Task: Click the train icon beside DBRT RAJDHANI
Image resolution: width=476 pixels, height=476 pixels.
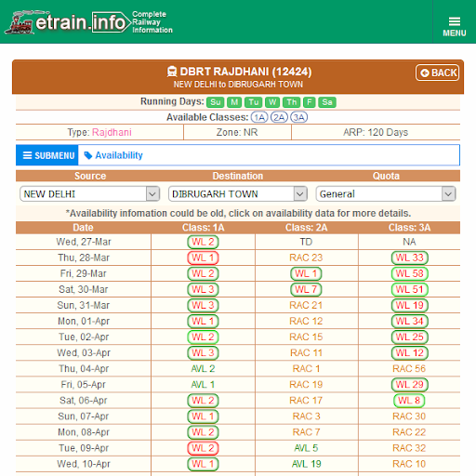Action: coord(172,72)
